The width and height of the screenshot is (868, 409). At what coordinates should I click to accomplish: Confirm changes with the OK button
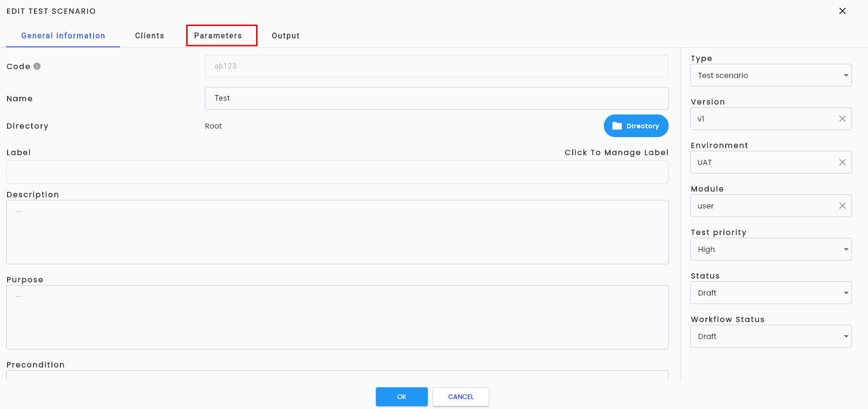[x=402, y=397]
